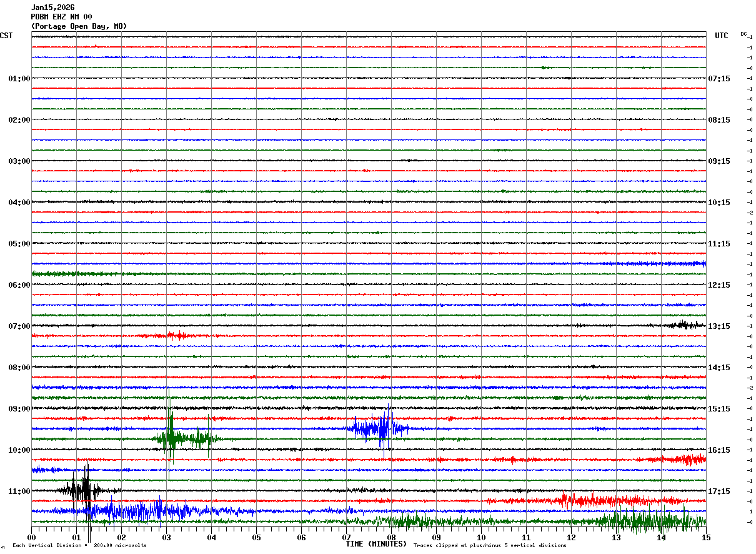Select the 05:00 CST time label
The width and height of the screenshot is (756, 554).
tap(19, 243)
